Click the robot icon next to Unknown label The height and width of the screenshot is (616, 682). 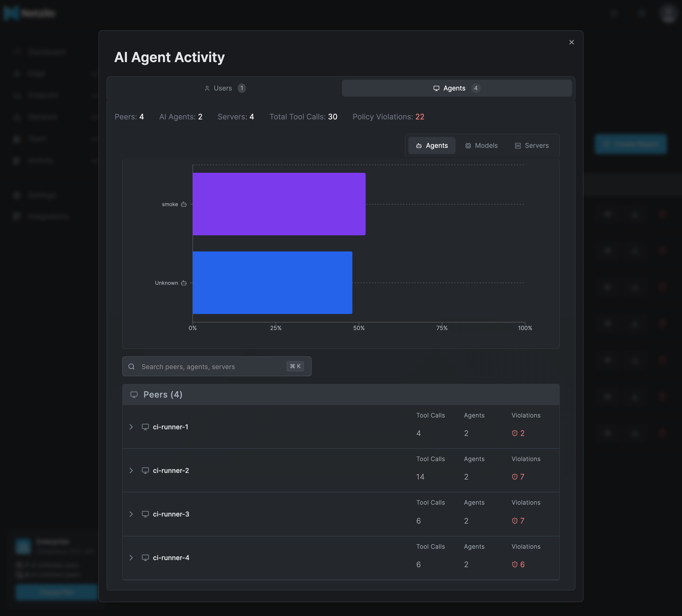click(184, 283)
